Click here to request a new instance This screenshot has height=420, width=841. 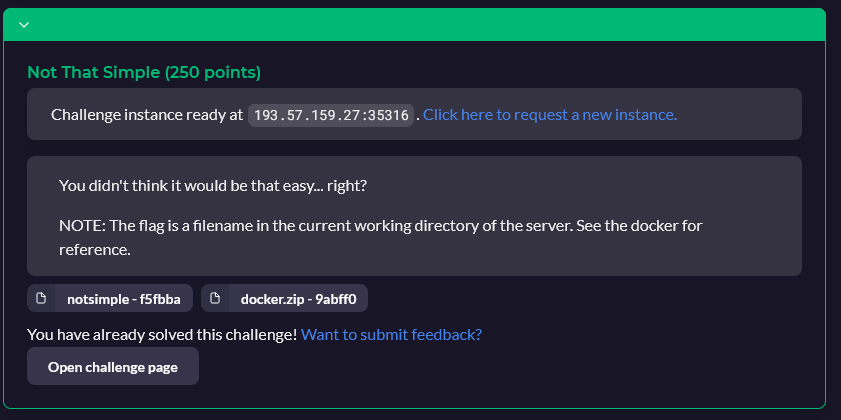[x=550, y=115]
